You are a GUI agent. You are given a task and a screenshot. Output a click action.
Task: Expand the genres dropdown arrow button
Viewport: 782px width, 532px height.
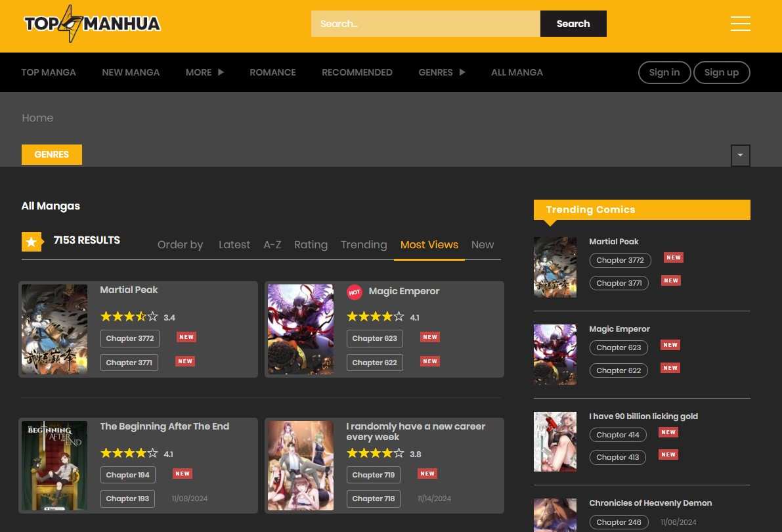pos(740,155)
